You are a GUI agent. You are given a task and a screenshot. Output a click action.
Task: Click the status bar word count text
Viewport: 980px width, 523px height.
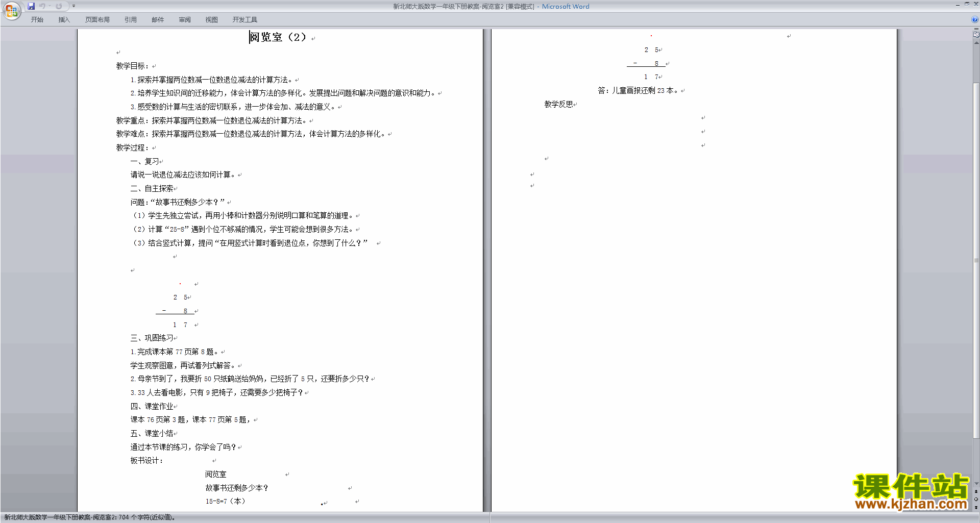click(x=90, y=517)
